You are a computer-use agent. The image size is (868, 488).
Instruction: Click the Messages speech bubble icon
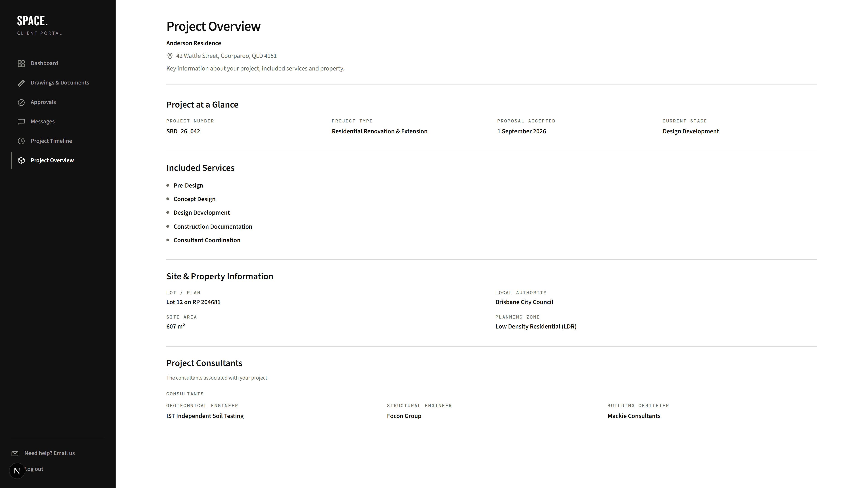click(21, 122)
